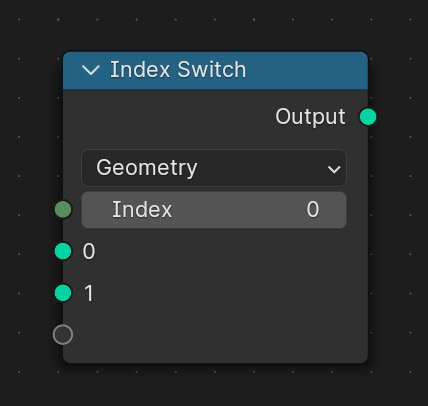Click the empty extension socket at the node bottom

click(x=63, y=335)
